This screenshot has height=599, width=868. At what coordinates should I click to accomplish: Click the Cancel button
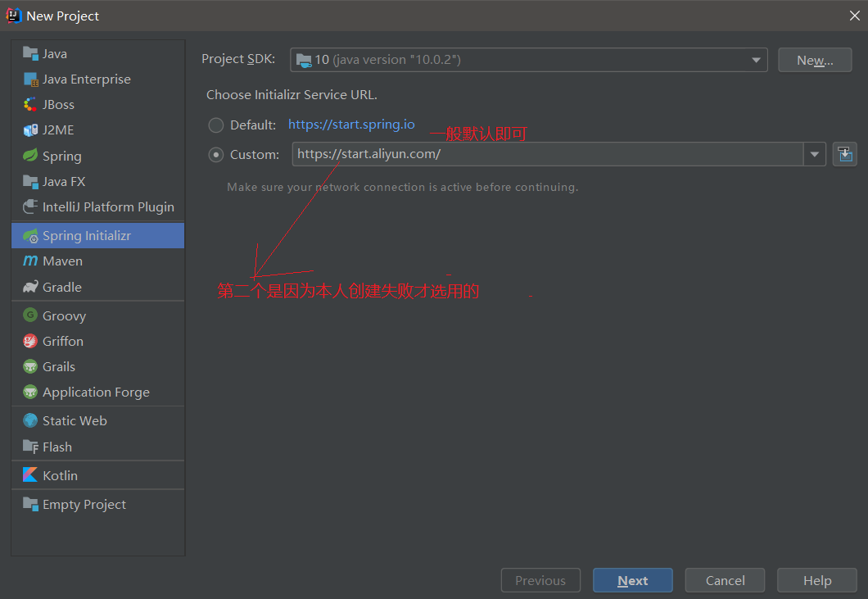(726, 580)
